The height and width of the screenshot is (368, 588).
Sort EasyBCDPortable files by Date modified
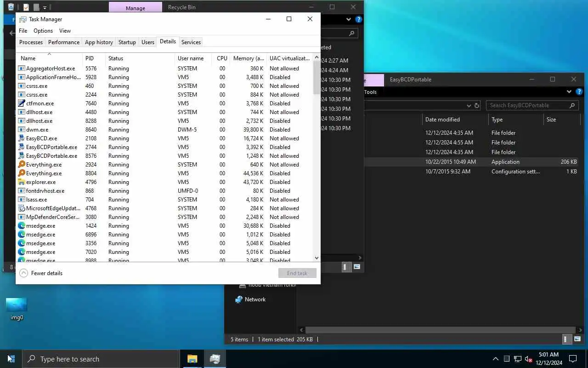(x=455, y=120)
